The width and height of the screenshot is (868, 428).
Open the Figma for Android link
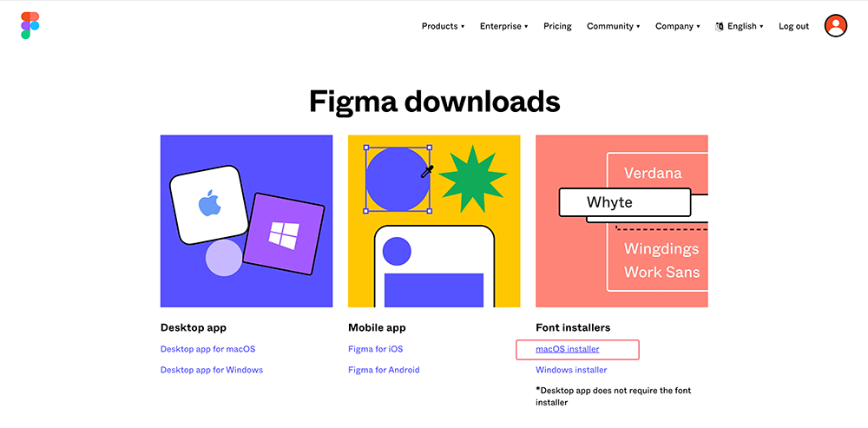(x=383, y=370)
